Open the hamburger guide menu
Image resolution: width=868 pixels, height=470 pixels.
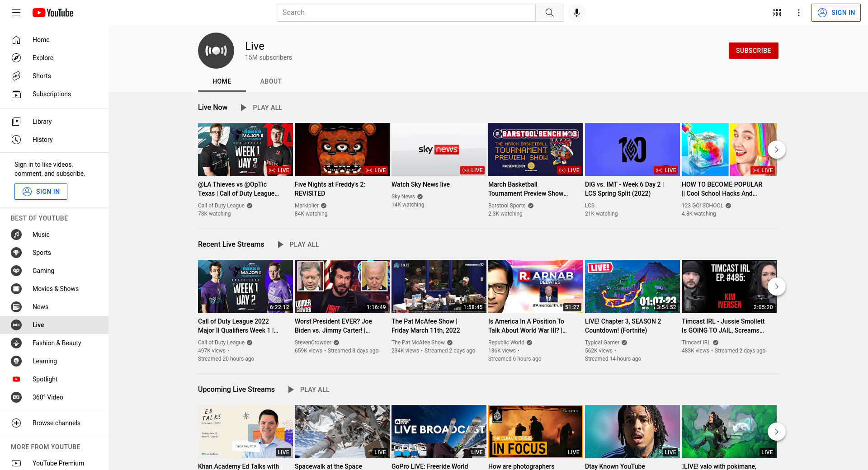pyautogui.click(x=16, y=13)
